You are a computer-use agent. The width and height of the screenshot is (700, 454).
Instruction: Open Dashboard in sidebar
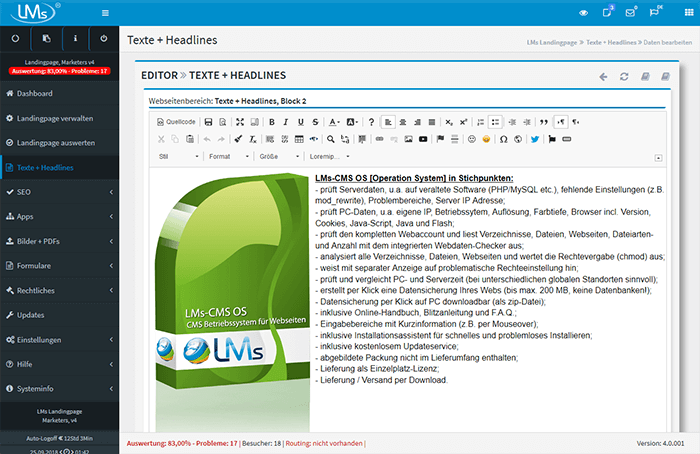(59, 93)
